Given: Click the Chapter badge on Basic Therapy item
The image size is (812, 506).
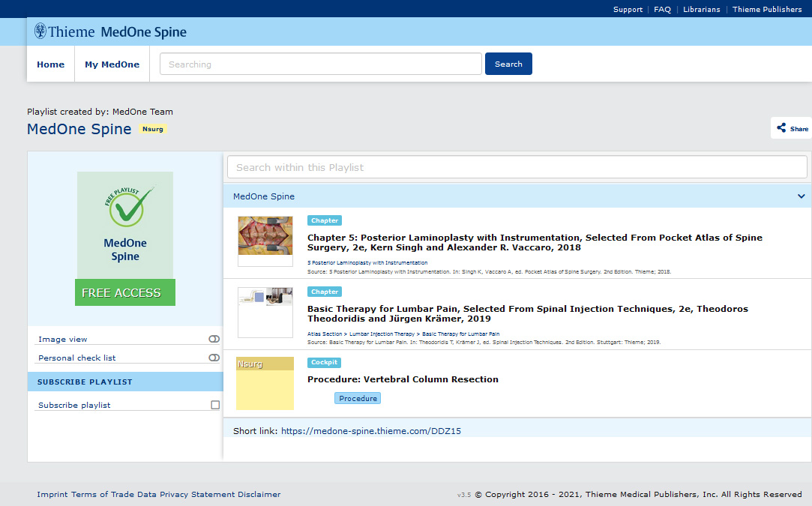Looking at the screenshot, I should (x=325, y=292).
